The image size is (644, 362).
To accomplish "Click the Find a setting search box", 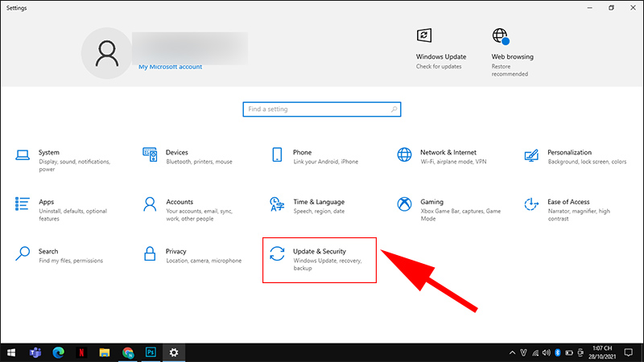I will tap(321, 109).
